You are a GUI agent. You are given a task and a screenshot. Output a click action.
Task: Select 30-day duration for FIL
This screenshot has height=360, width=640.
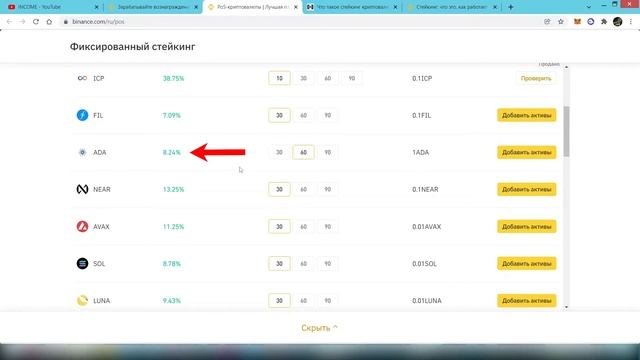[x=279, y=115]
